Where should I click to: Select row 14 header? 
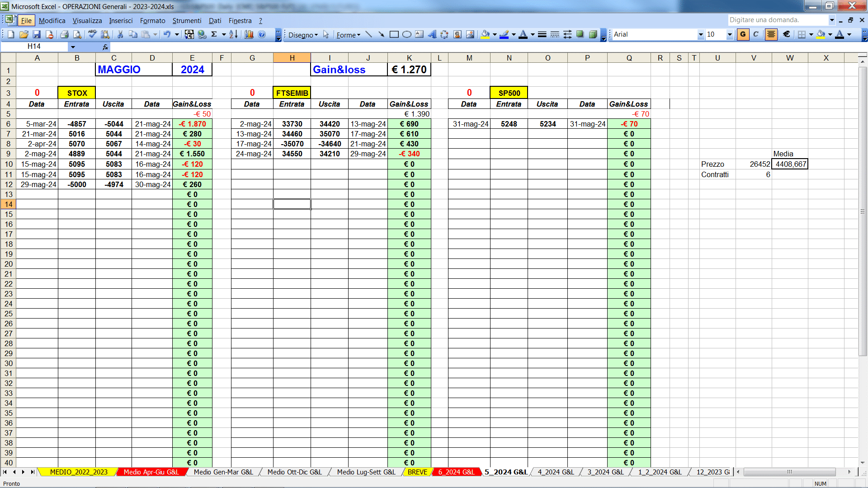coord(8,204)
